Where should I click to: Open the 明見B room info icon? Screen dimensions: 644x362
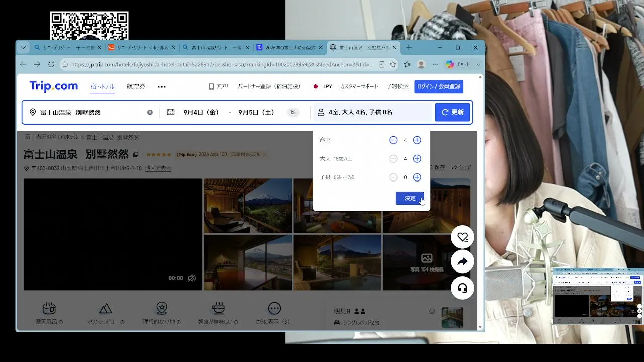click(432, 311)
